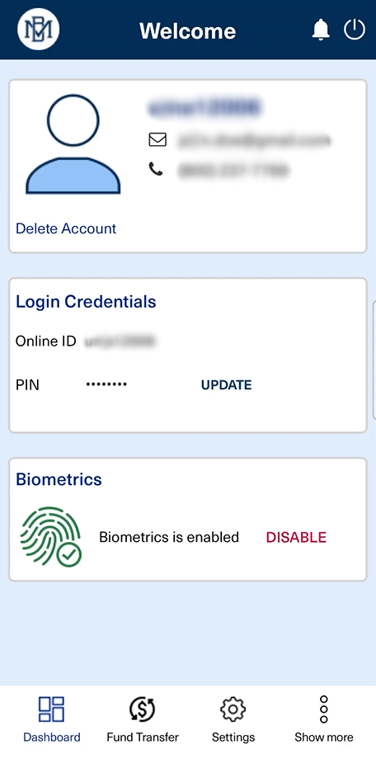376x759 pixels.
Task: Tap the blurred email address
Action: (x=254, y=140)
